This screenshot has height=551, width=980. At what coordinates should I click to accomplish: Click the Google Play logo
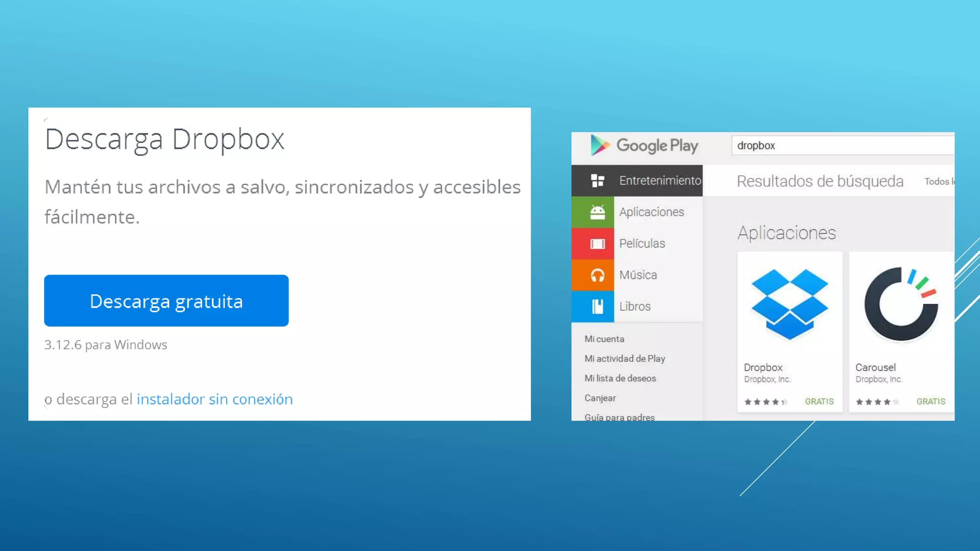coord(644,145)
